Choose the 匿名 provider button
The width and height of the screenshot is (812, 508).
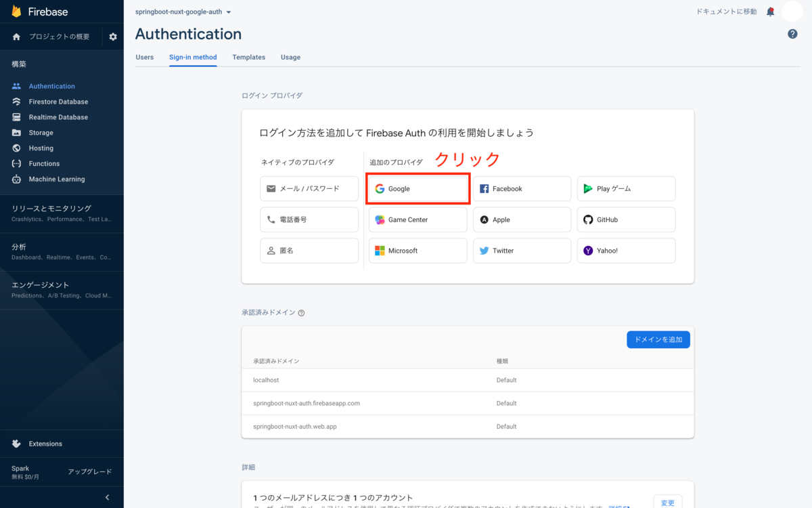309,251
